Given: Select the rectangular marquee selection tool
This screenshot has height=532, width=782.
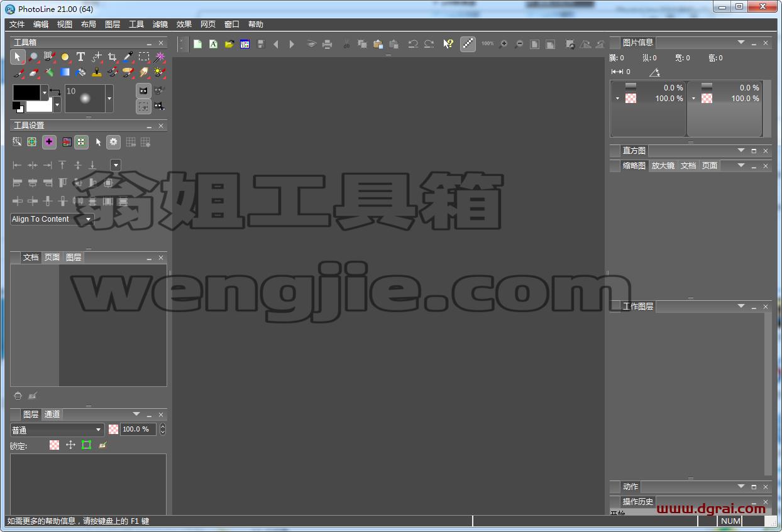Looking at the screenshot, I should coord(144,57).
